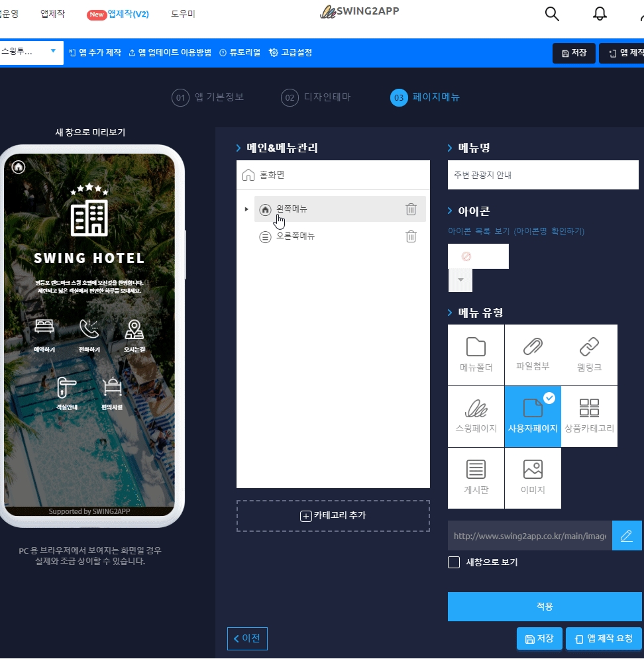Pick the 스윙페이지 menu type
Image resolution: width=644 pixels, height=659 pixels.
[x=476, y=417]
